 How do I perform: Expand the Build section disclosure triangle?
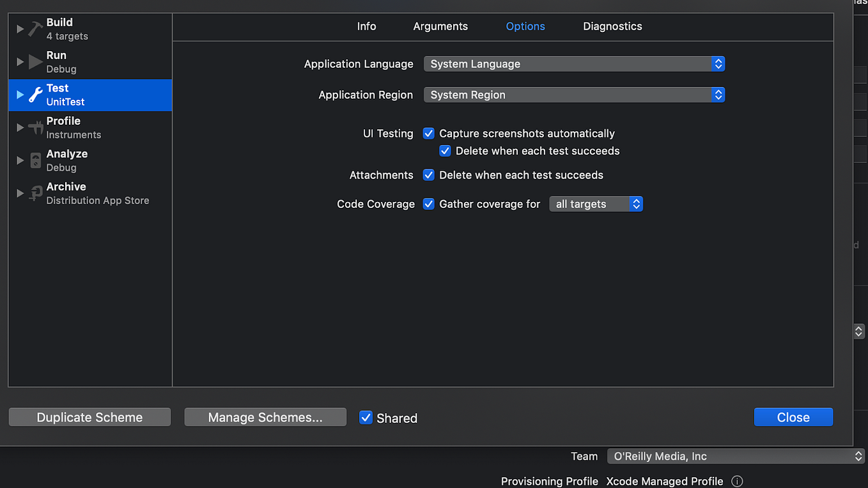coord(19,28)
